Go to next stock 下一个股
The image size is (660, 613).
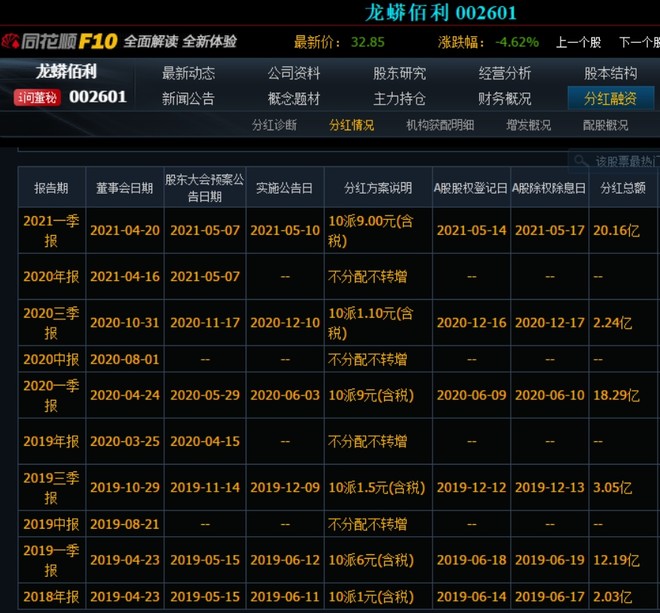[639, 42]
